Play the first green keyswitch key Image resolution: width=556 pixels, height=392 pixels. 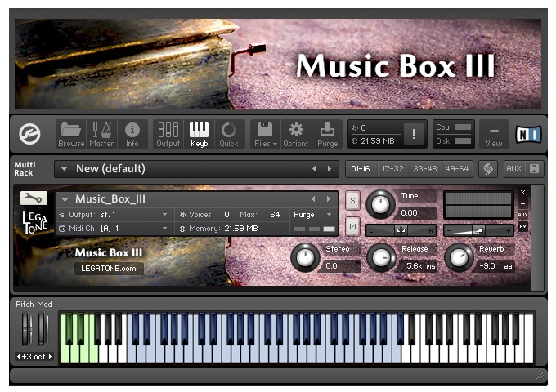pos(65,354)
